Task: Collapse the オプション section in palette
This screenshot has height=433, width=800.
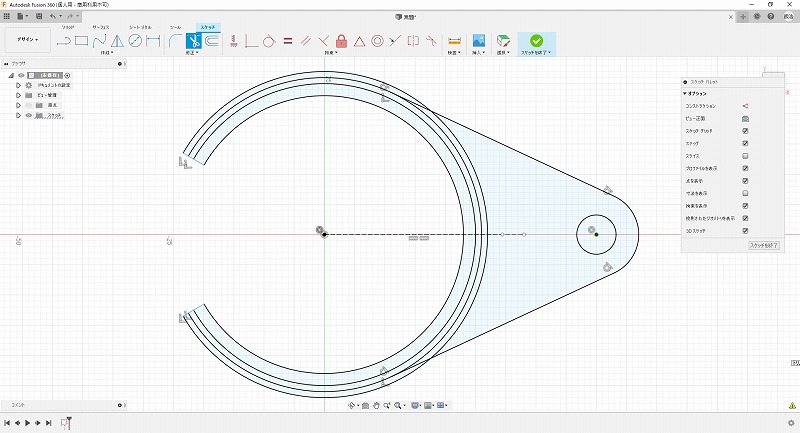Action: [686, 93]
